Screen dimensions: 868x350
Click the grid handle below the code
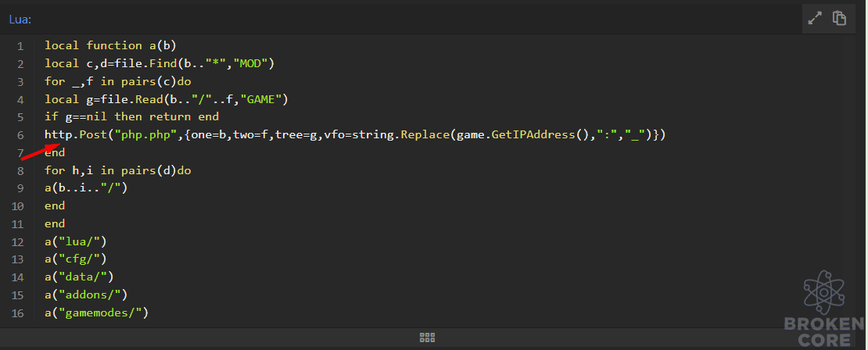coord(427,337)
